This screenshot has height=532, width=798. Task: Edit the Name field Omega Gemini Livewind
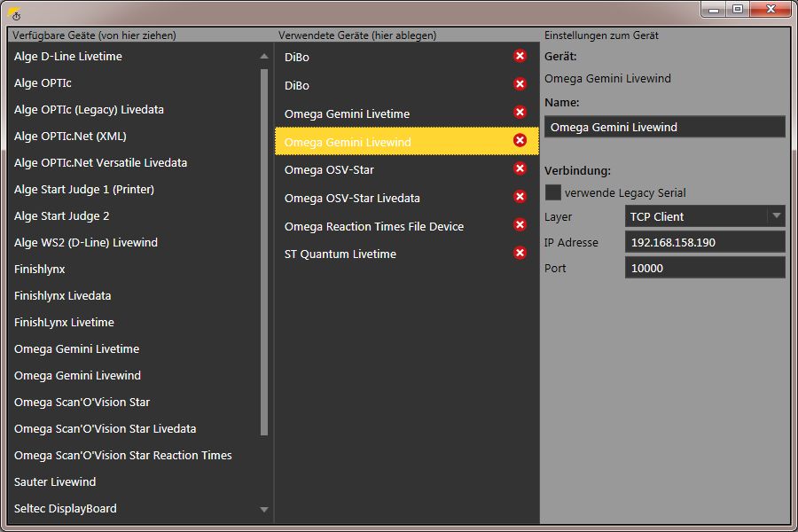[665, 127]
